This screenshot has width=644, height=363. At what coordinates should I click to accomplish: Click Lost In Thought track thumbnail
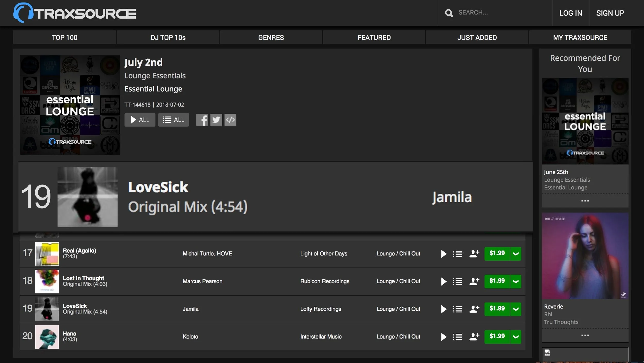click(47, 281)
